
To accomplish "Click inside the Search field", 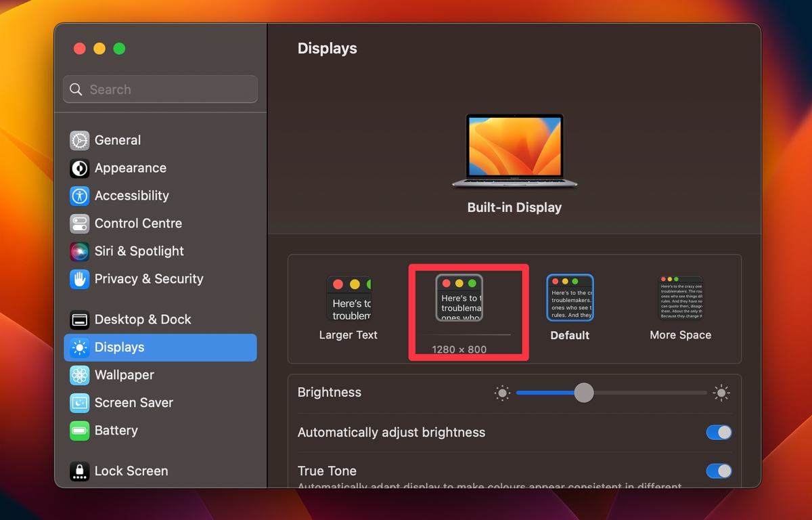I will tap(160, 89).
